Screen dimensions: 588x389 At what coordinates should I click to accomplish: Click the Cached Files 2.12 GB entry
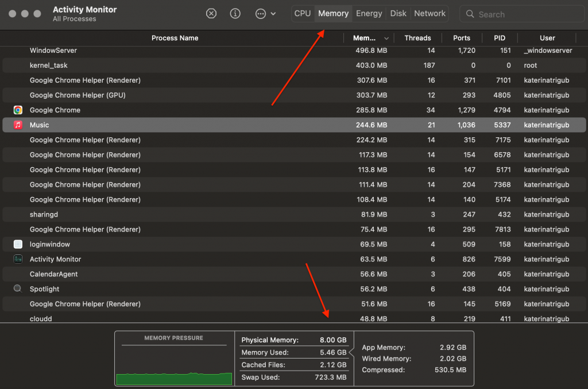294,365
